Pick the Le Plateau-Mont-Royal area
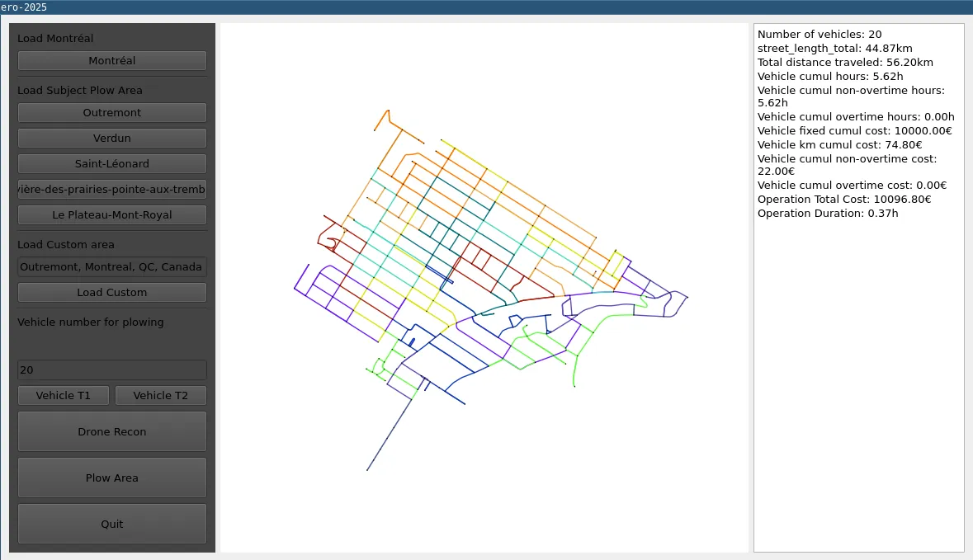973x560 pixels. pos(111,214)
